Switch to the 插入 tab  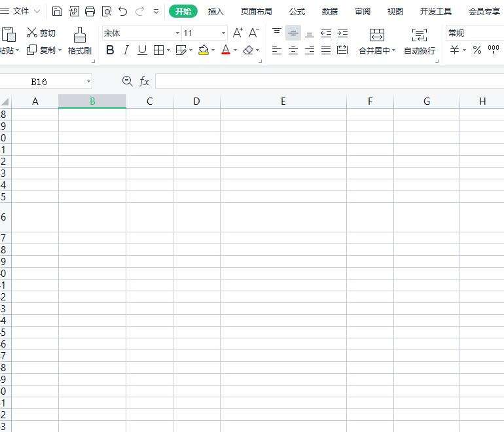pos(215,12)
